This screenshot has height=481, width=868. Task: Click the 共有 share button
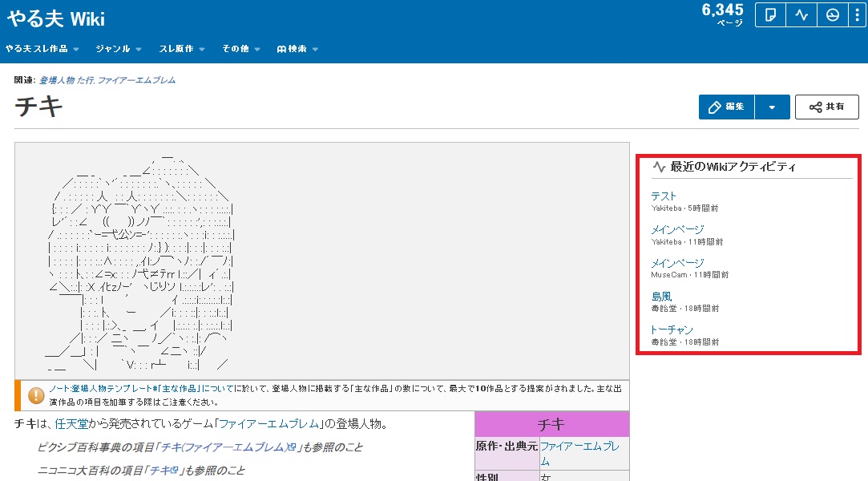(x=826, y=107)
